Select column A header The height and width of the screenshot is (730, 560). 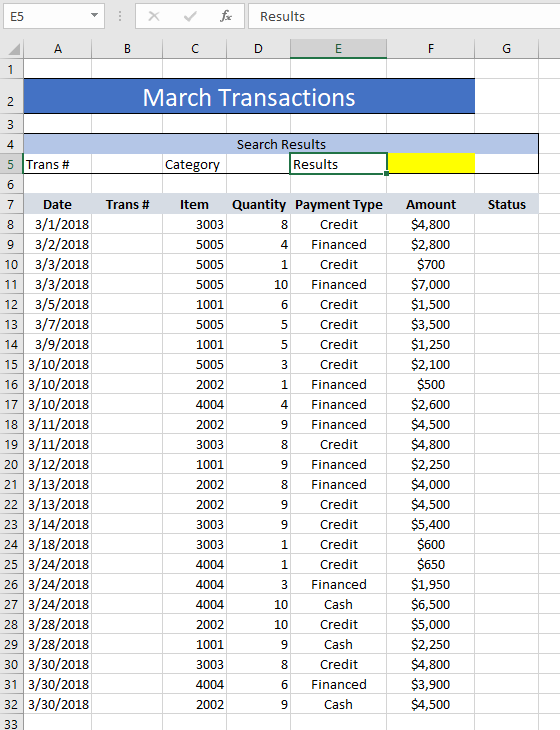(x=58, y=49)
